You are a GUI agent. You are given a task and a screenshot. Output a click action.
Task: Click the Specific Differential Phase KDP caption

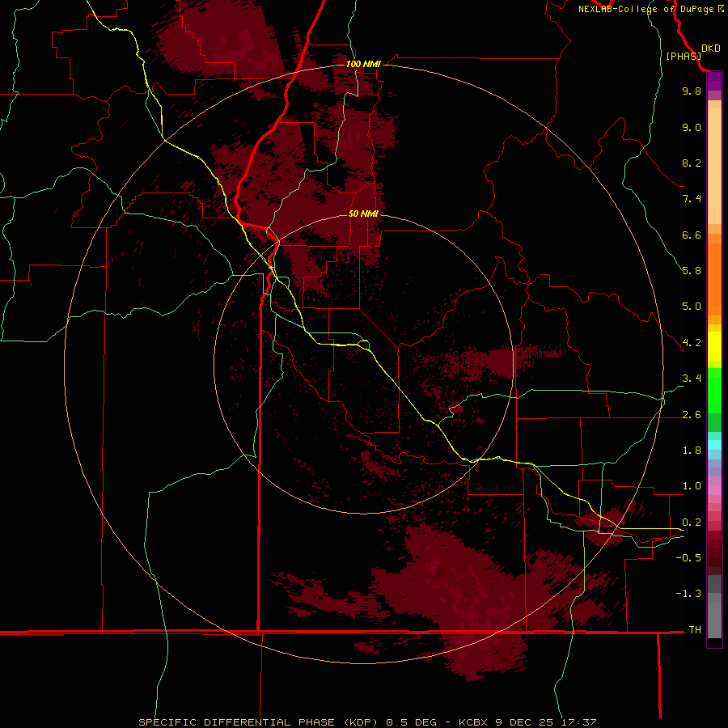367,722
